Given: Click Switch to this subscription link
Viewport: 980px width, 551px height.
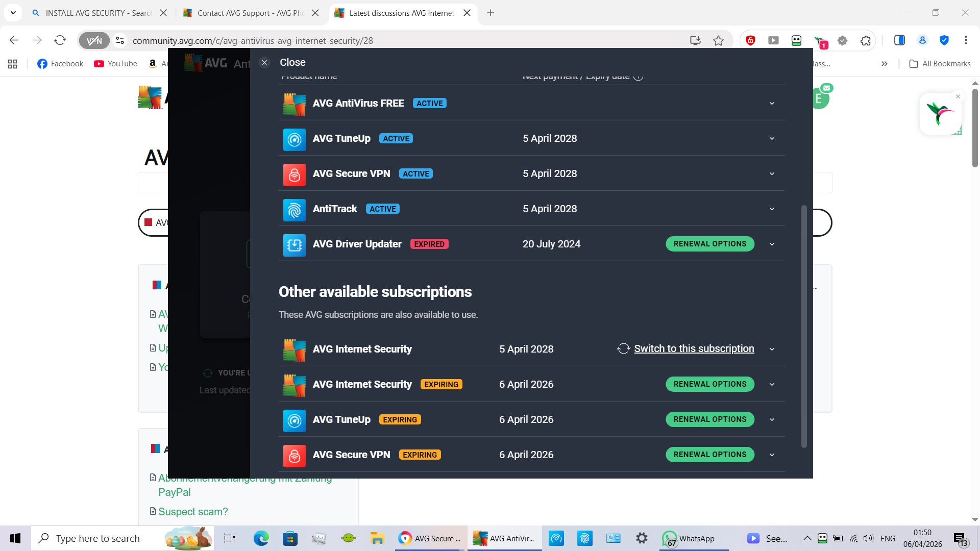Looking at the screenshot, I should point(694,349).
